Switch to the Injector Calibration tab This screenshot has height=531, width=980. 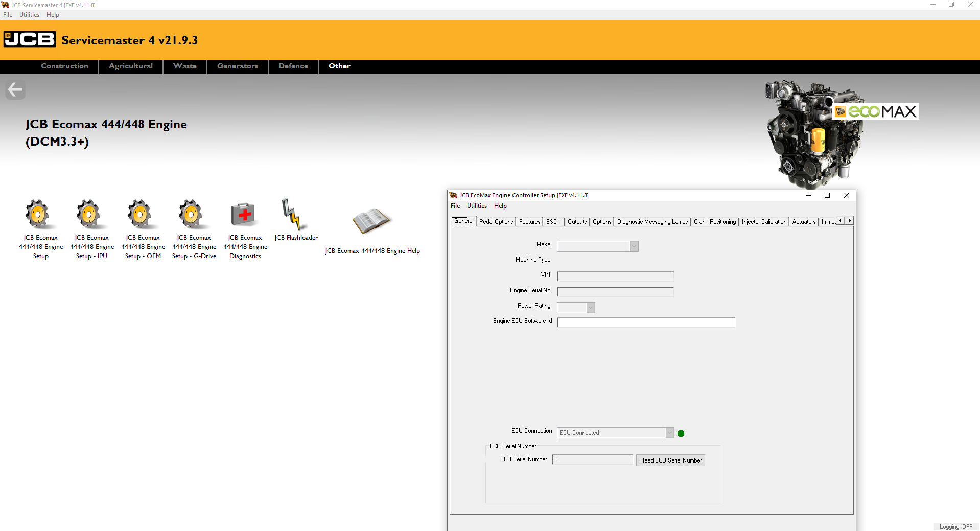(x=764, y=221)
